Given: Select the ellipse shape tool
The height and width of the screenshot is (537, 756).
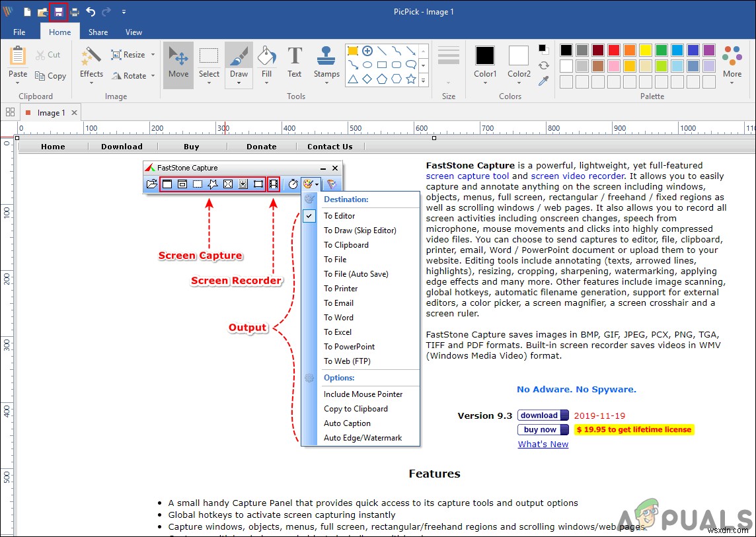Looking at the screenshot, I should (367, 64).
